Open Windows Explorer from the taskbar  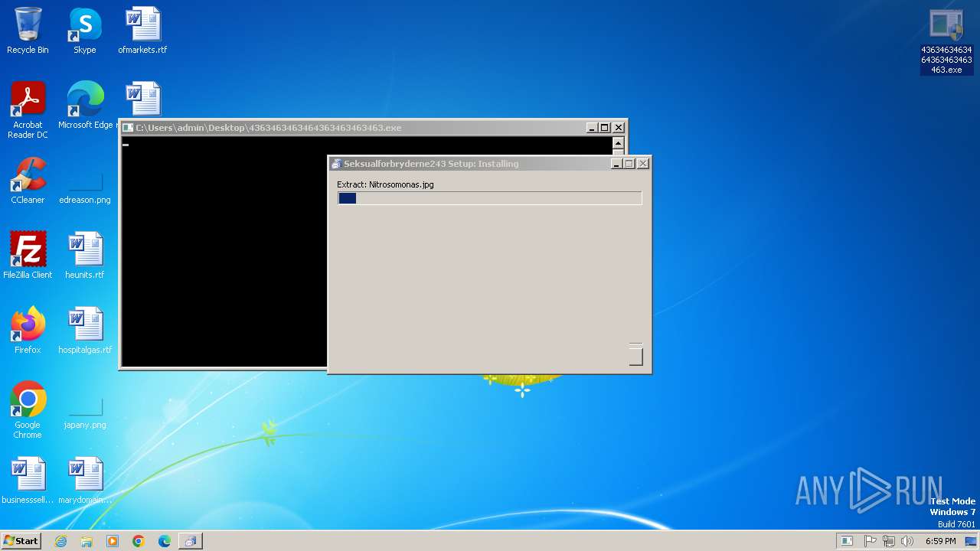pyautogui.click(x=87, y=541)
